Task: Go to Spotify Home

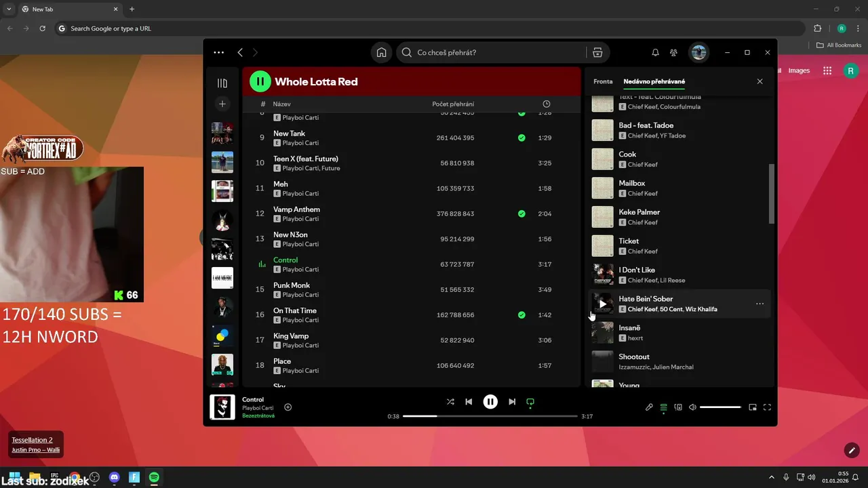Action: point(382,52)
